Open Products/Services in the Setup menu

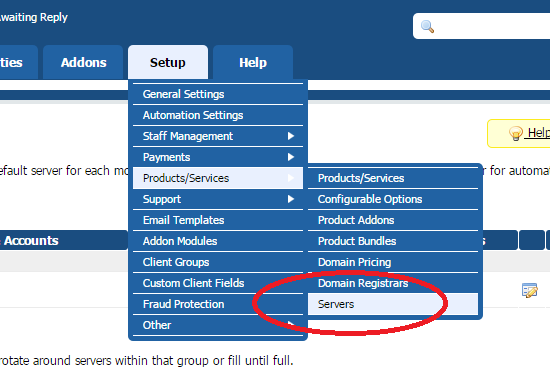(x=218, y=178)
